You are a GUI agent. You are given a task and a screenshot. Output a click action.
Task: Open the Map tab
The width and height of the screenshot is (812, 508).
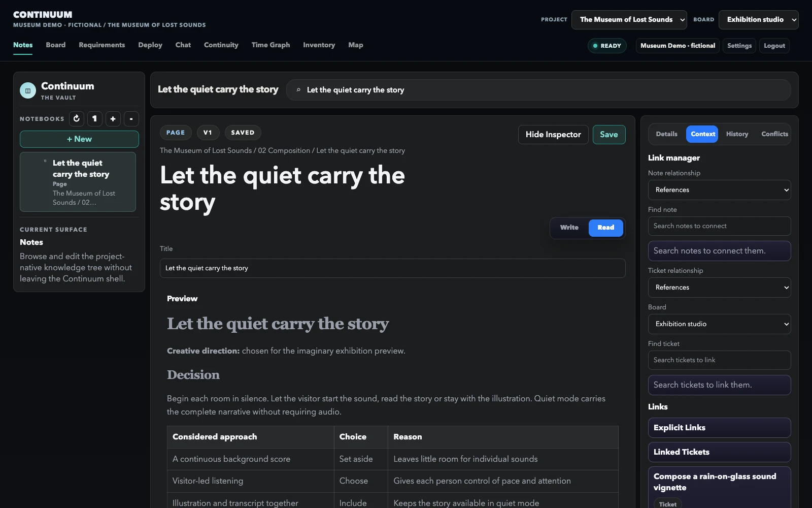[x=356, y=45]
